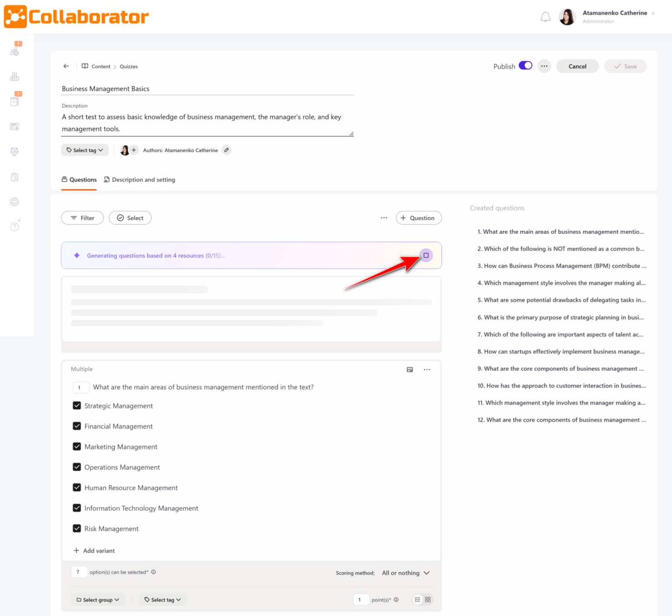Open more options beside the Question button
This screenshot has height=616, width=672.
tap(384, 218)
